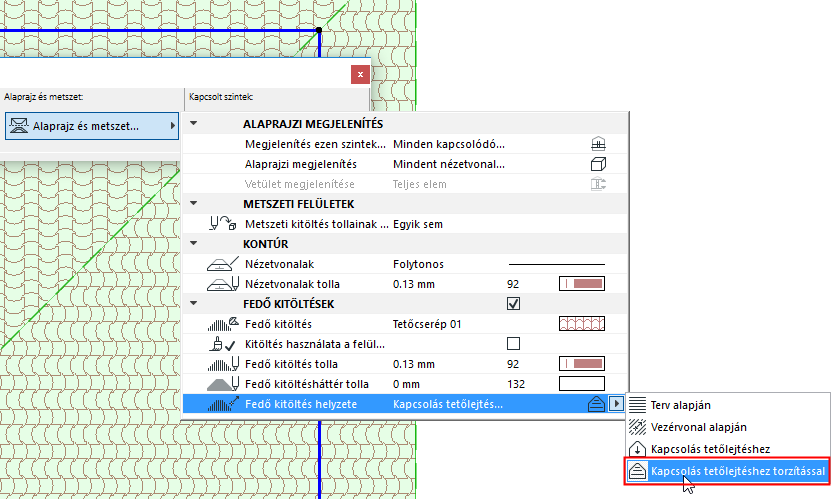
Task: Open Alaprajzi megjelenítés value Mindent nézetvonal...
Action: pos(448,165)
